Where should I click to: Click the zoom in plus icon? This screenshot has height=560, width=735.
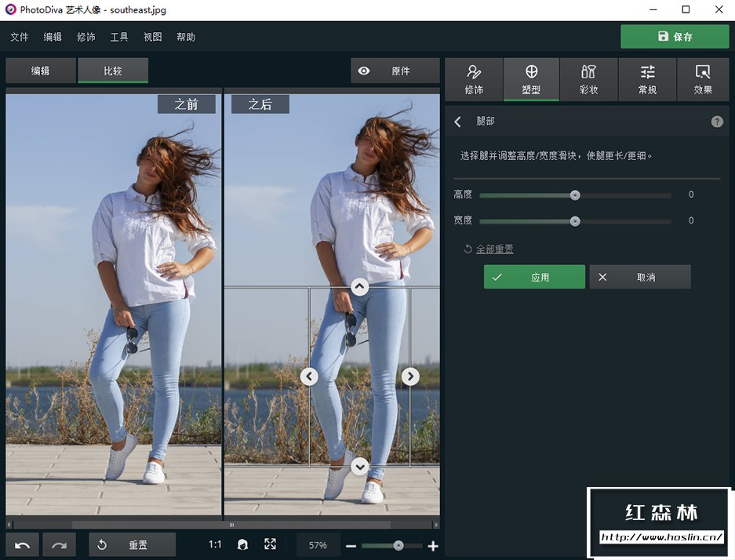click(433, 546)
